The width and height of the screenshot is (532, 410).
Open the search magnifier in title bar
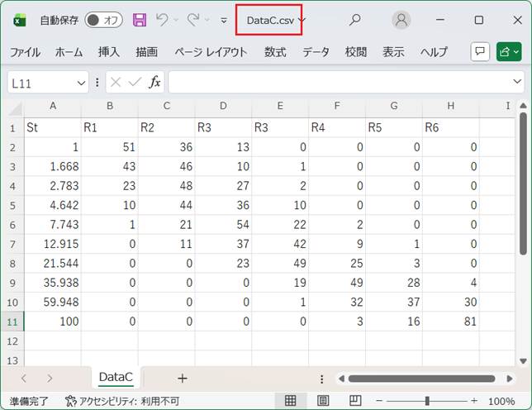coord(355,20)
